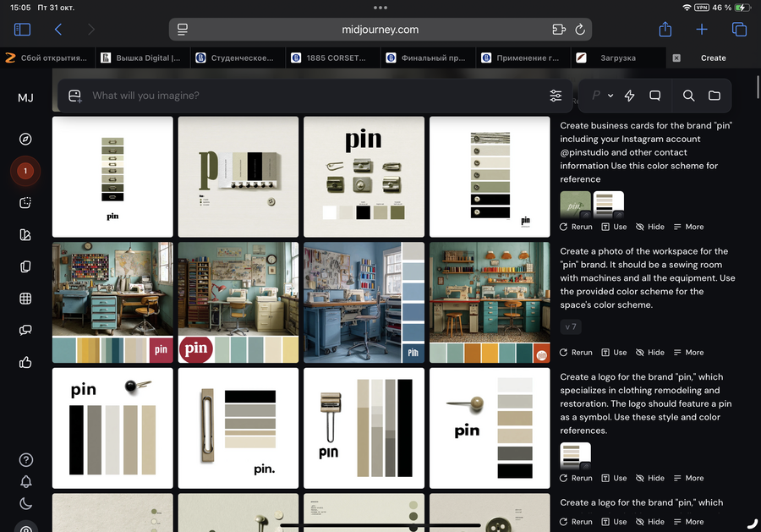Expand the personalization P dropdown
This screenshot has height=532, width=761.
tap(602, 96)
